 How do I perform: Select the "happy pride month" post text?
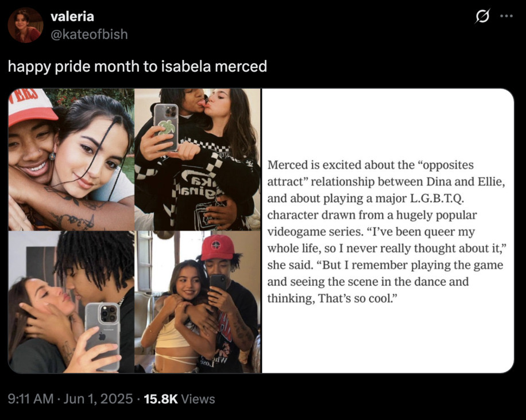(137, 66)
